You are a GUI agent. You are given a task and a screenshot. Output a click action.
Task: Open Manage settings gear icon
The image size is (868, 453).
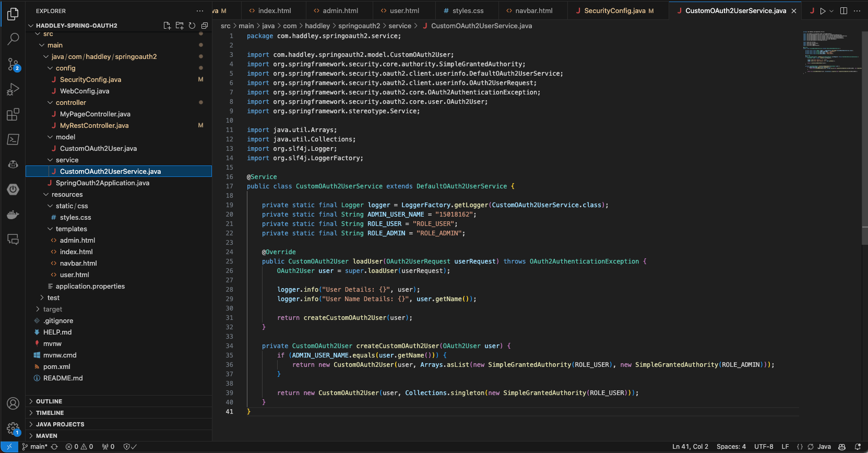[13, 429]
